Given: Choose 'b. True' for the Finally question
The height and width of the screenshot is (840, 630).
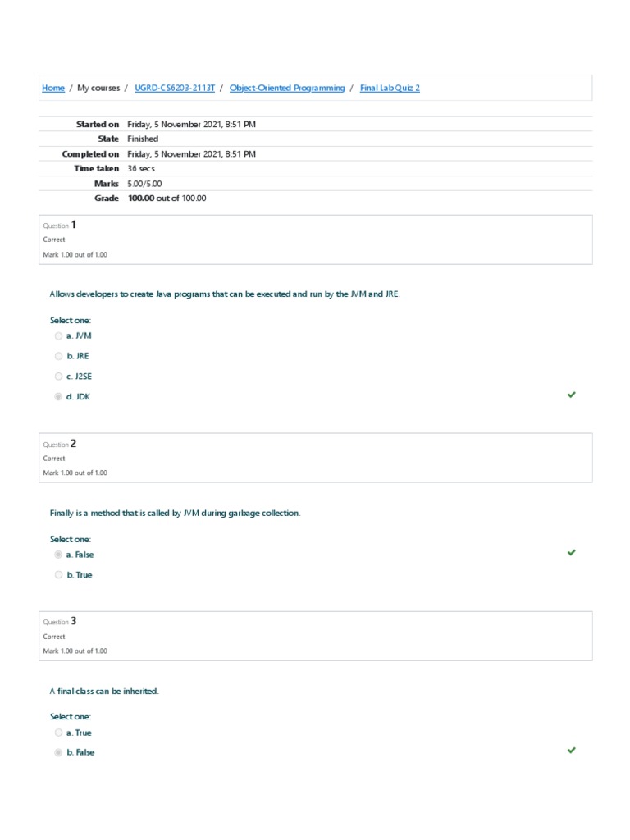Looking at the screenshot, I should coord(58,575).
